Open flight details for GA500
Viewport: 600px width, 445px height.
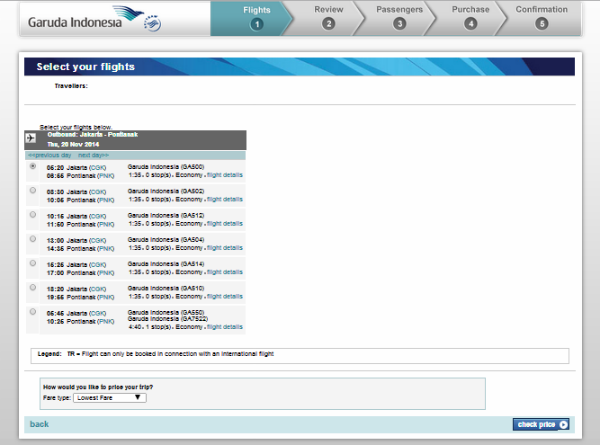click(x=225, y=175)
